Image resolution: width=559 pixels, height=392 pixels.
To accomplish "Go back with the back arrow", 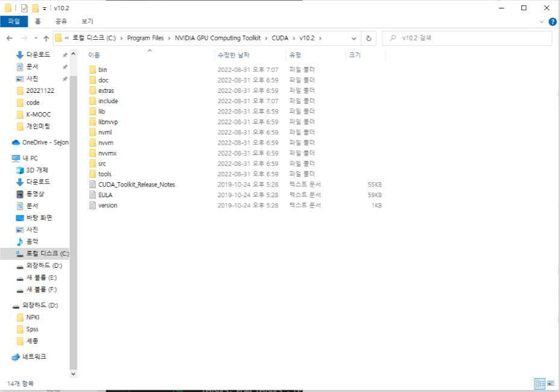I will pos(10,38).
